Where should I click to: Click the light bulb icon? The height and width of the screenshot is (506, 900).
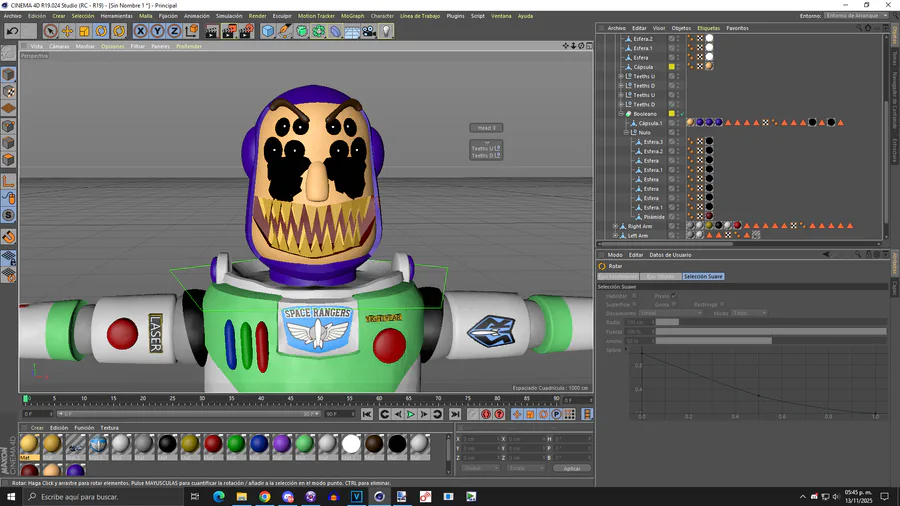[x=386, y=31]
